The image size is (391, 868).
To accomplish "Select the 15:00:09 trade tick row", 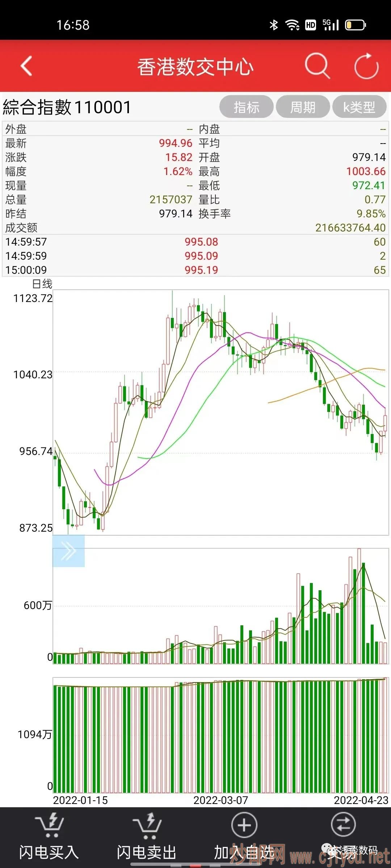I will pyautogui.click(x=195, y=270).
